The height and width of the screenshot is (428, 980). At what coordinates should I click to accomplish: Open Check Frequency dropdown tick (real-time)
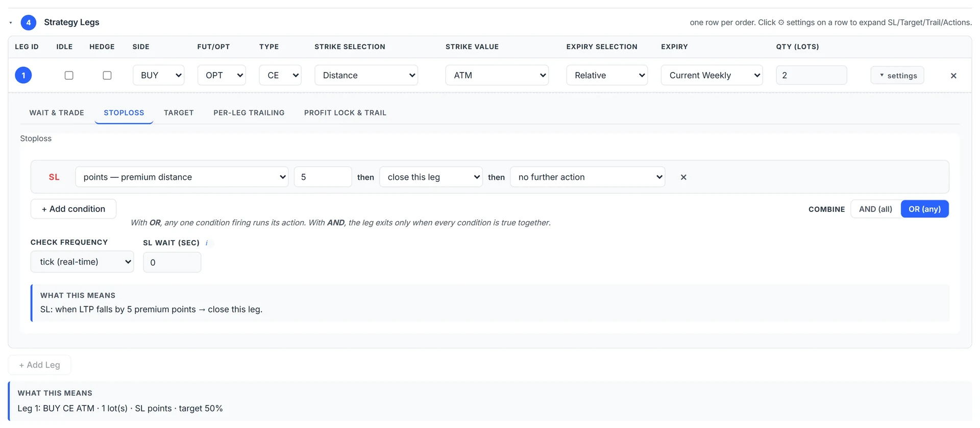(x=82, y=261)
